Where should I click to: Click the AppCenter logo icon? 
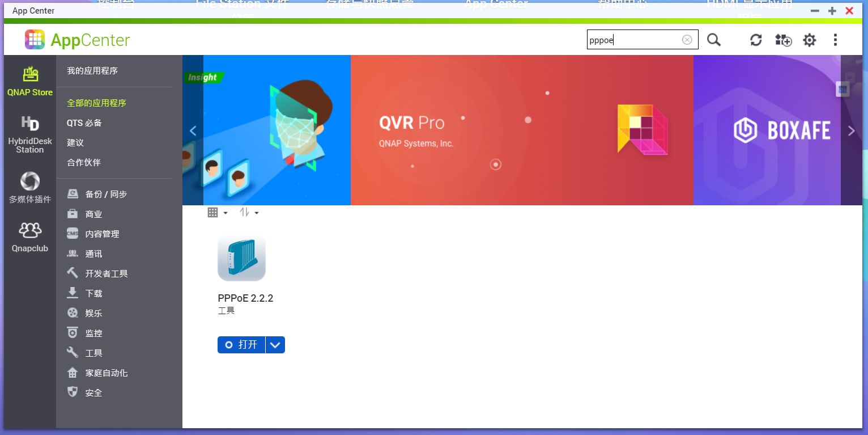(35, 40)
